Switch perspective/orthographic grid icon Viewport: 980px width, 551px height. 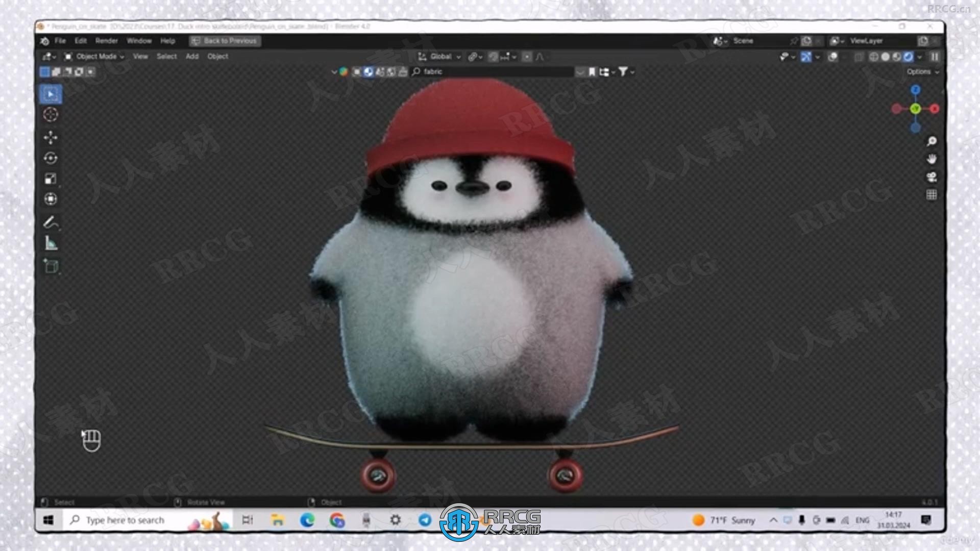[x=932, y=195]
